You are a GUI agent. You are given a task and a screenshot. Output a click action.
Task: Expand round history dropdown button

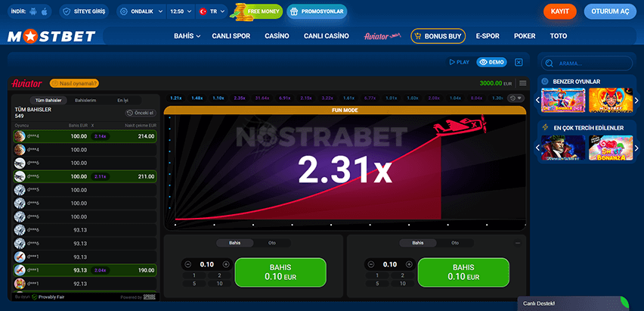[x=516, y=98]
